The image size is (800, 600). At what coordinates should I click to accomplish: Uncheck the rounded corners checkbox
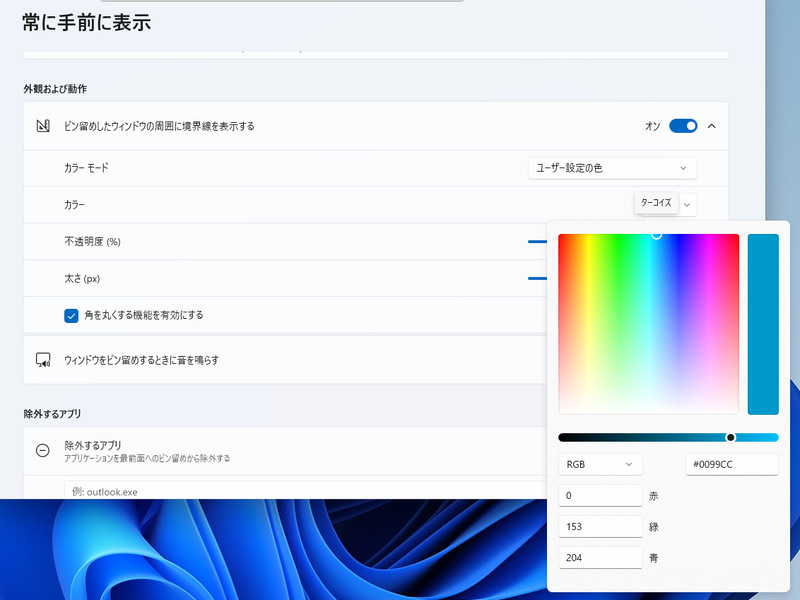click(x=71, y=316)
